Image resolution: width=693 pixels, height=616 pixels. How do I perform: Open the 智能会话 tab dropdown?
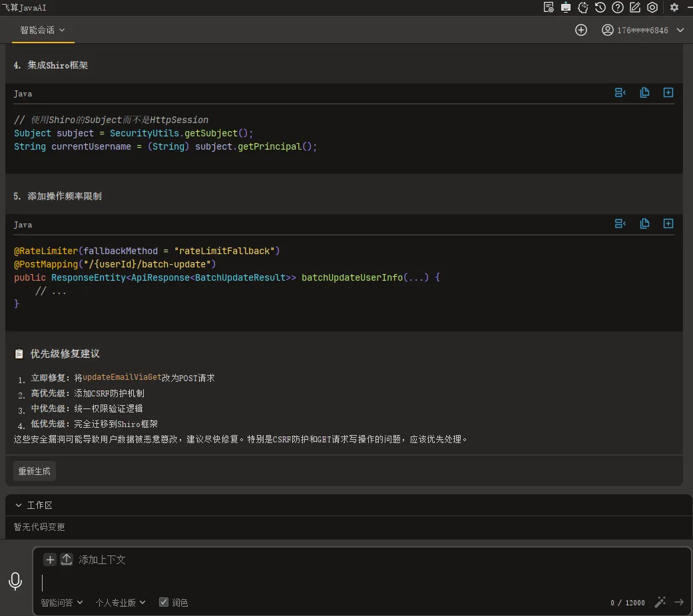[43, 30]
